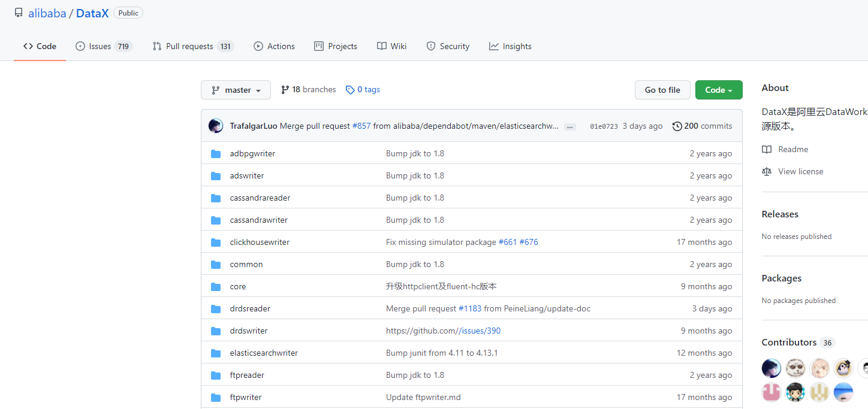Open the first contributor avatar

(771, 368)
